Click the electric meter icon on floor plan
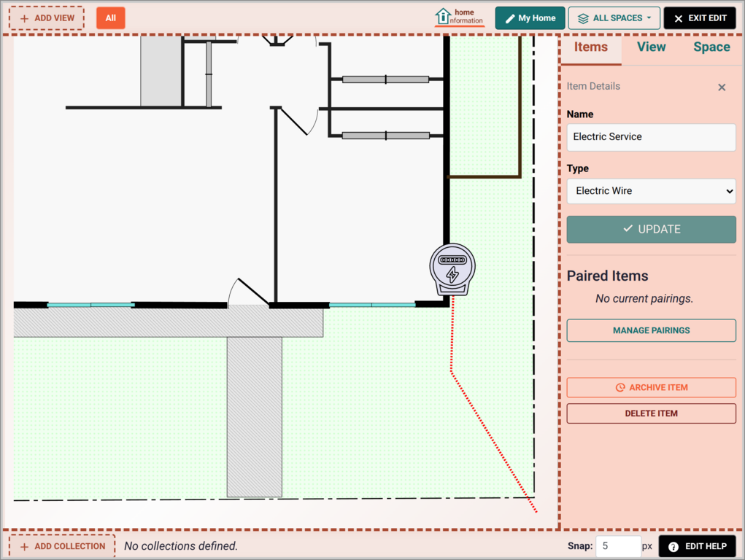Viewport: 745px width, 560px height. point(452,269)
